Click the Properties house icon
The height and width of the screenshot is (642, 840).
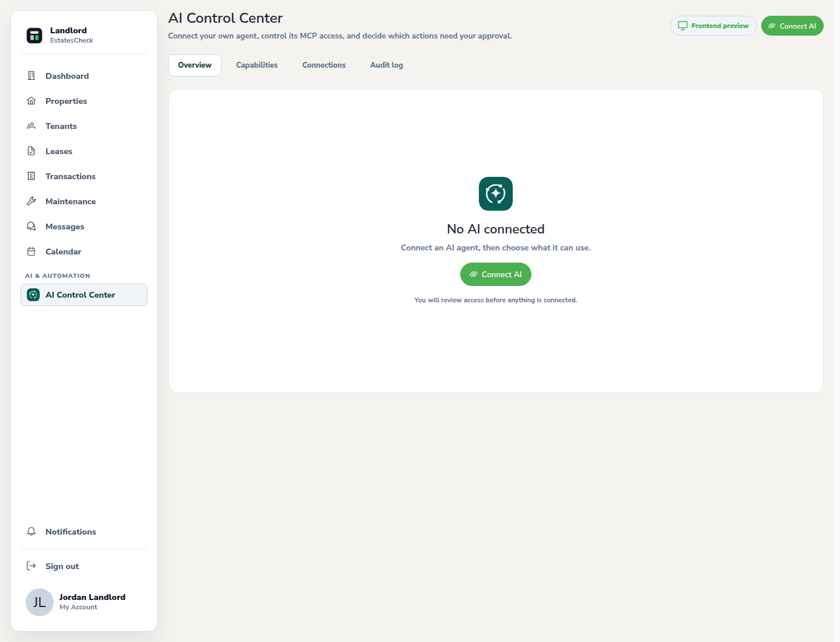point(32,101)
